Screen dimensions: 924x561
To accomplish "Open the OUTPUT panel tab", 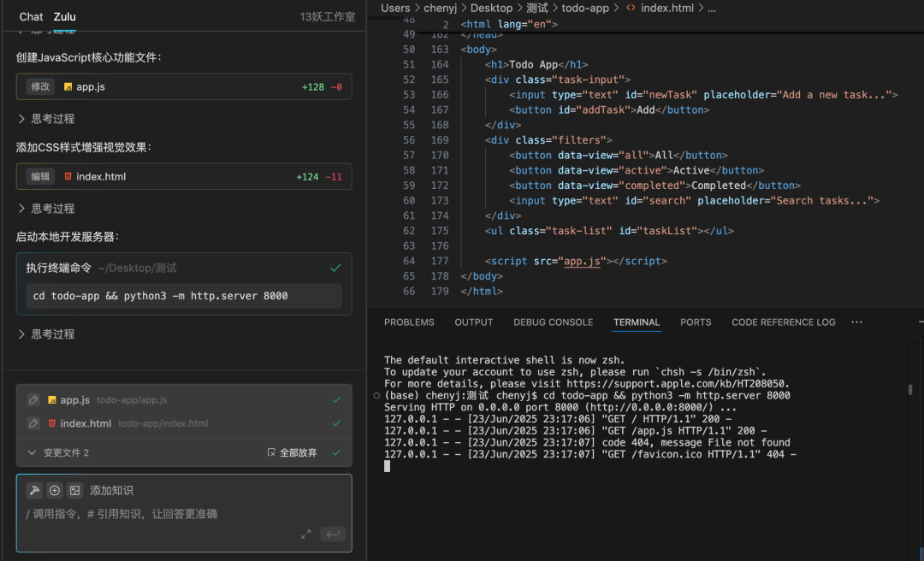I will 474,322.
